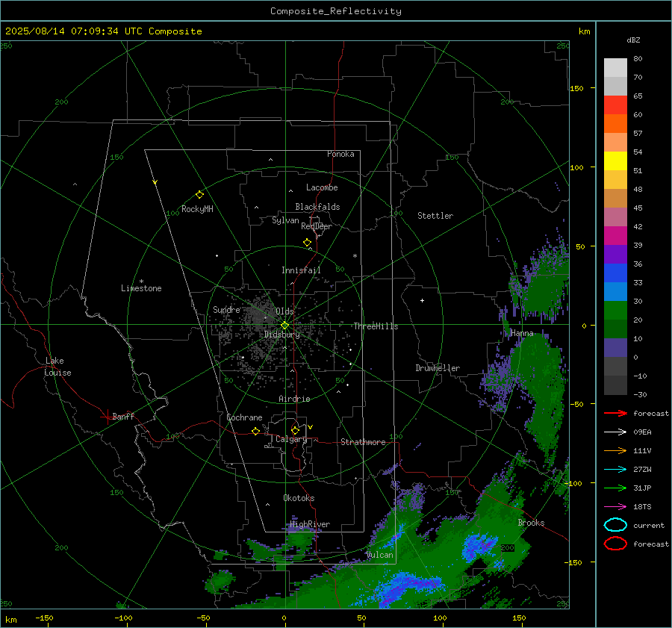The height and width of the screenshot is (628, 672).
Task: Click the Strathmore city label
Action: (363, 442)
